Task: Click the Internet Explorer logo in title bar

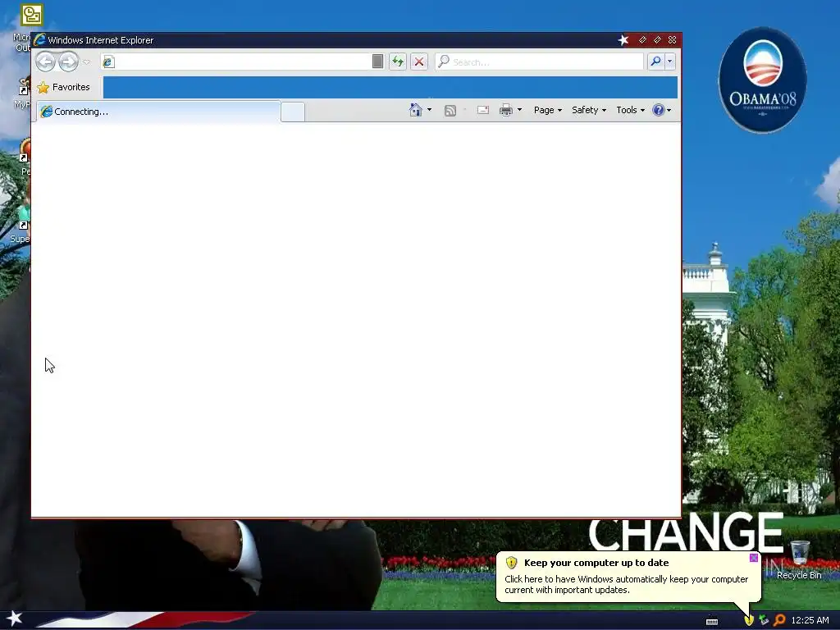Action: coord(39,39)
